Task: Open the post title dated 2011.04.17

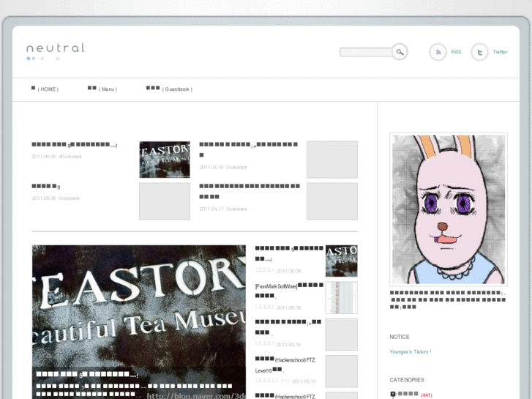Action: (250, 191)
